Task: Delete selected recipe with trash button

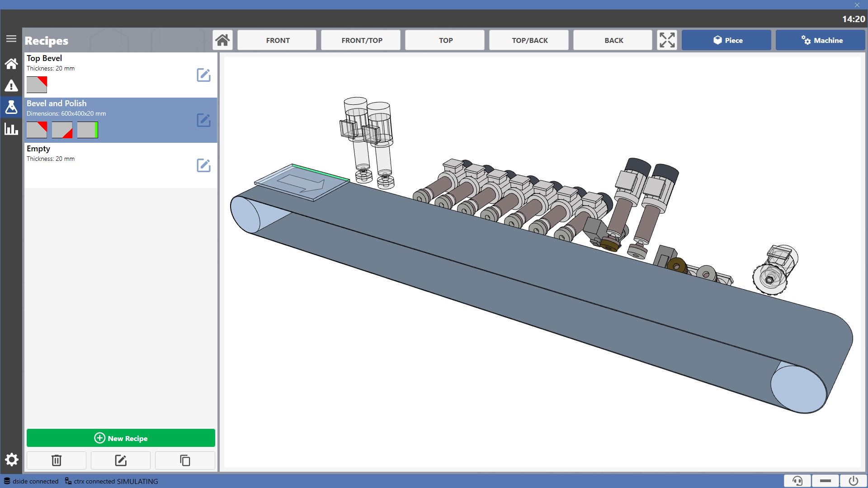Action: [57, 460]
